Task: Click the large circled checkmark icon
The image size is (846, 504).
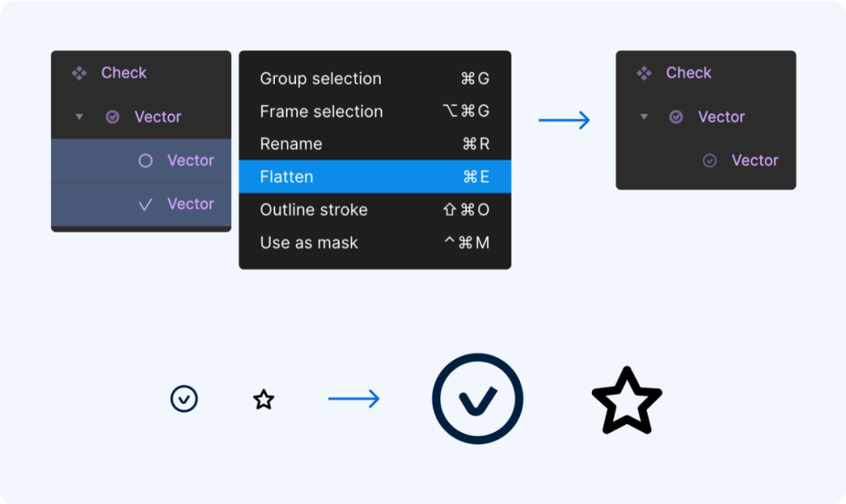Action: [x=478, y=399]
